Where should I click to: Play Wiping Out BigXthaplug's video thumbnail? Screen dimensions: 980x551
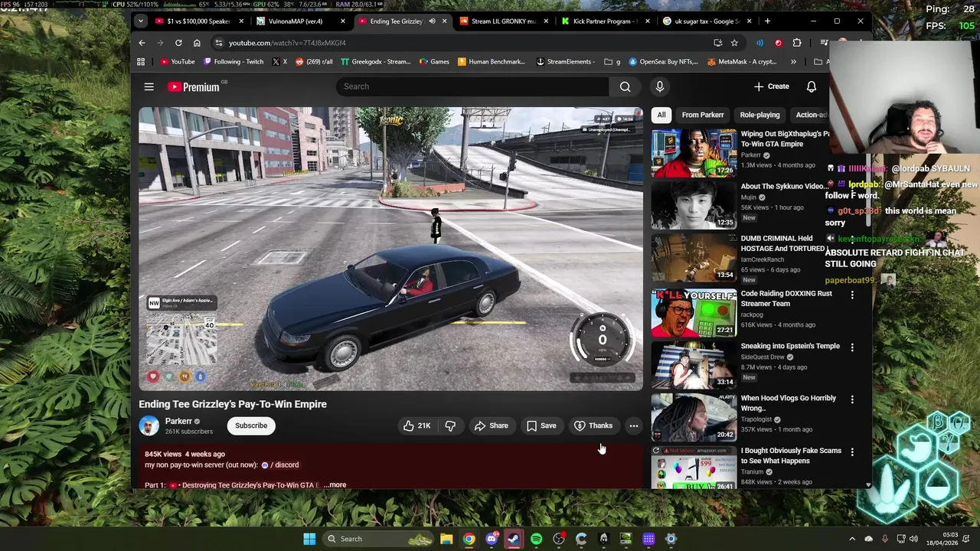[x=694, y=153]
